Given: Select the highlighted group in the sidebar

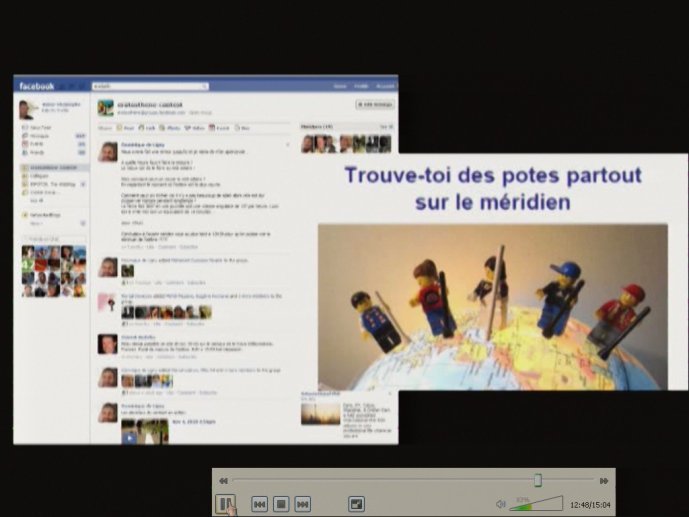Looking at the screenshot, I should tap(54, 167).
